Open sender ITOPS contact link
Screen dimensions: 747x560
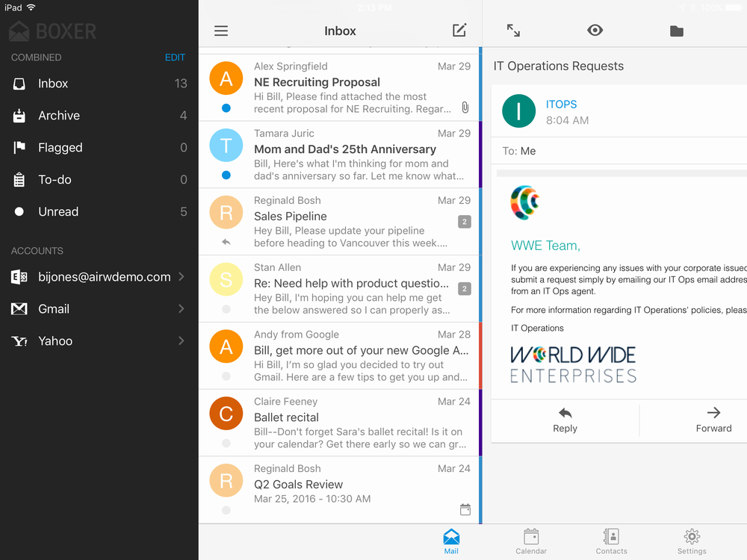(x=561, y=105)
